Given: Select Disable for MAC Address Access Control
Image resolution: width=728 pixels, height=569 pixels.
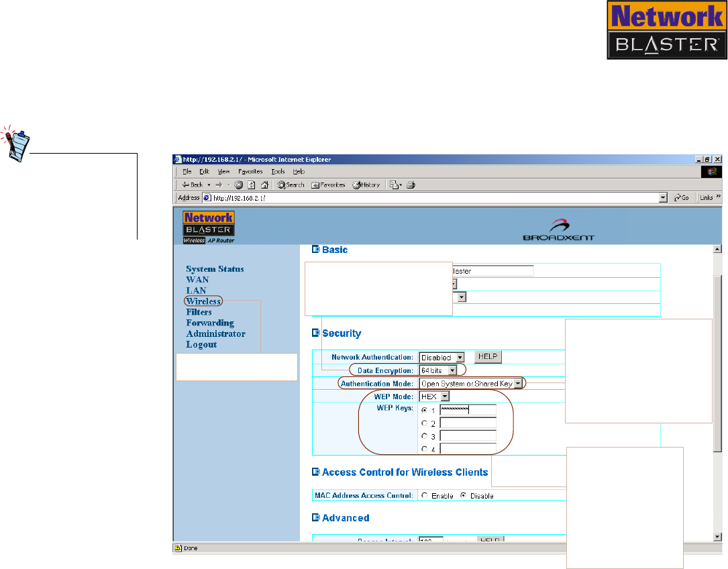Looking at the screenshot, I should (464, 496).
